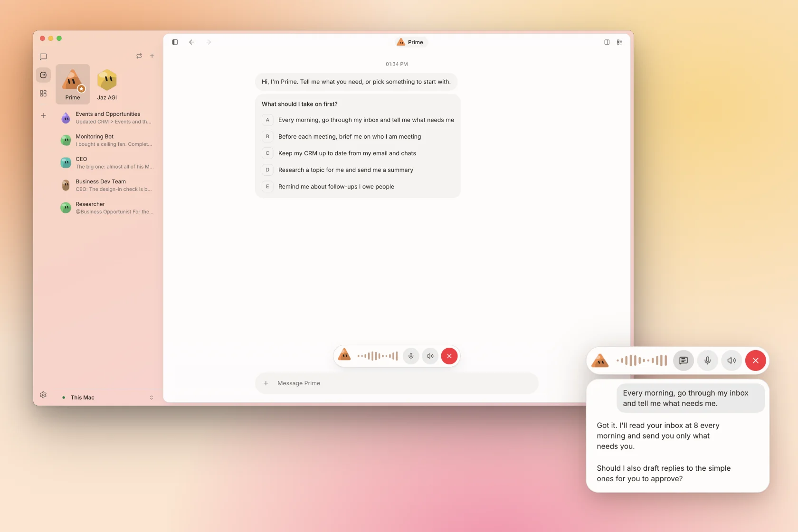Go back with the left arrow
The width and height of the screenshot is (798, 532).
[191, 42]
